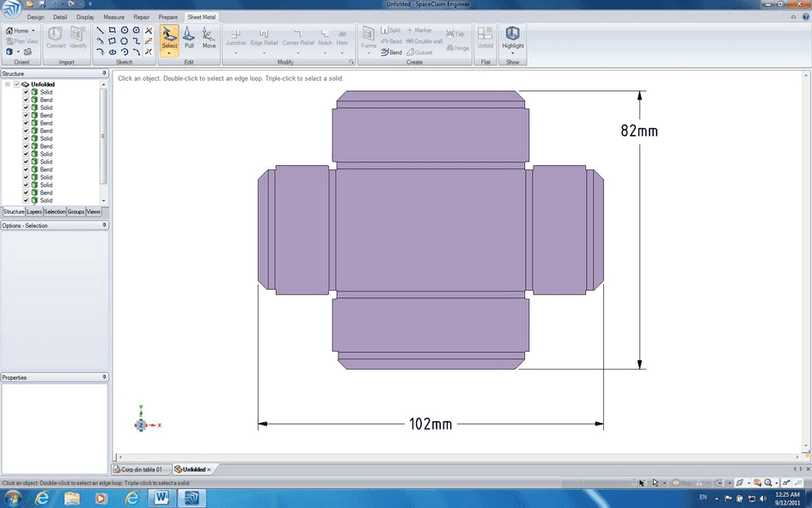Click the zoom magnifier icon in status bar

(x=768, y=482)
